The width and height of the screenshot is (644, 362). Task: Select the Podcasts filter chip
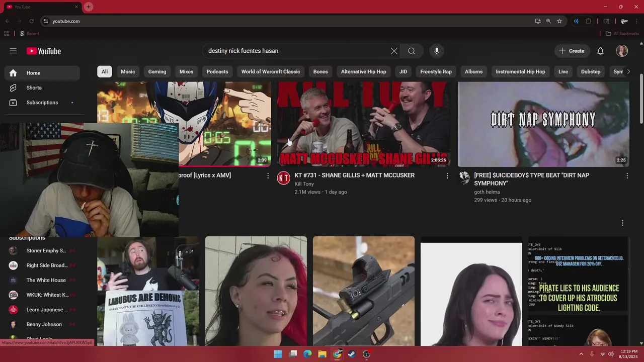(x=217, y=71)
